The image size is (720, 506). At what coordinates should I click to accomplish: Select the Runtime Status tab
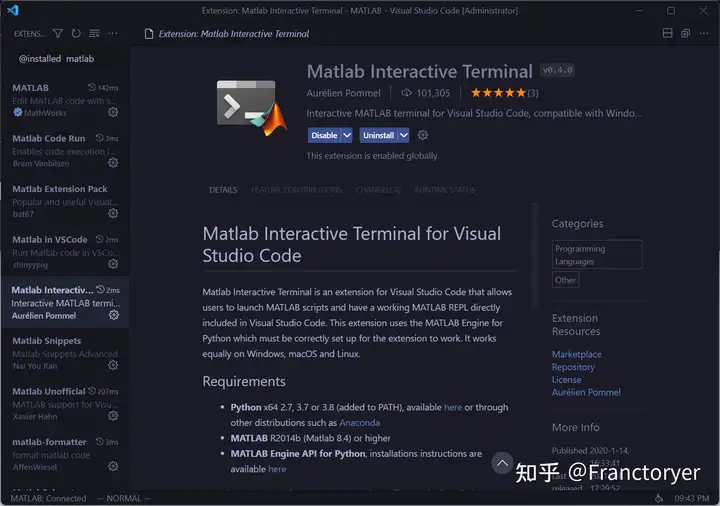(445, 190)
